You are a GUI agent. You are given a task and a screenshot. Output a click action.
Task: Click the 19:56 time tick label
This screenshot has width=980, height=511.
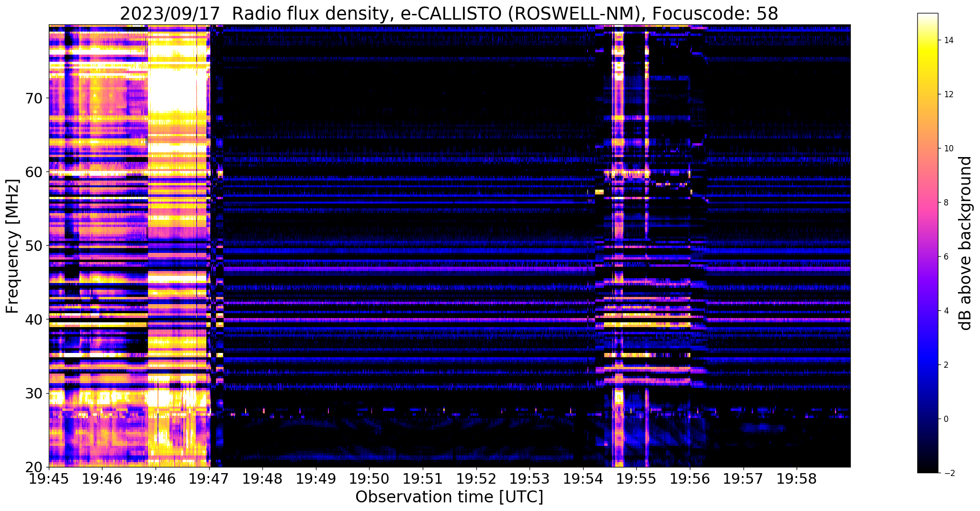pos(690,479)
